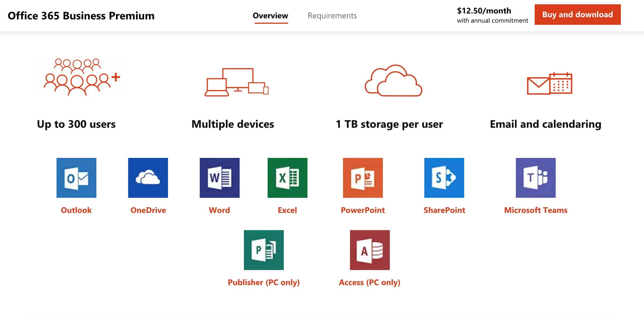
Task: Open the PowerPoint text link
Action: 363,210
